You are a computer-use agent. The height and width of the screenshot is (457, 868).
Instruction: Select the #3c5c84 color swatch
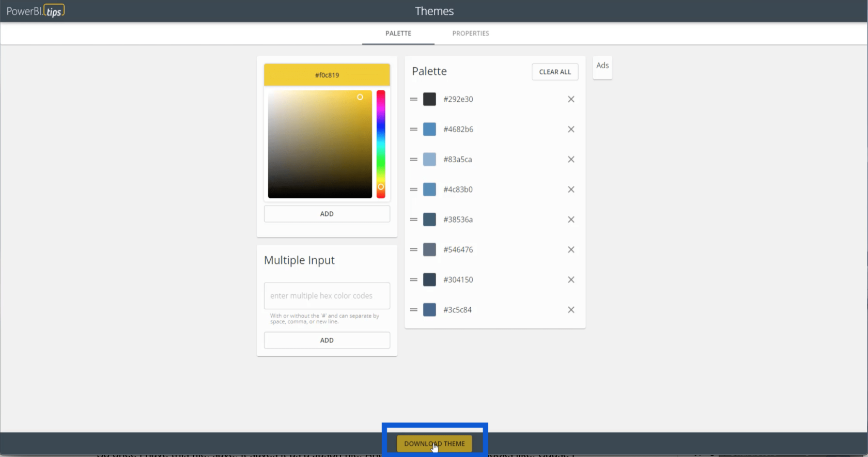click(429, 310)
